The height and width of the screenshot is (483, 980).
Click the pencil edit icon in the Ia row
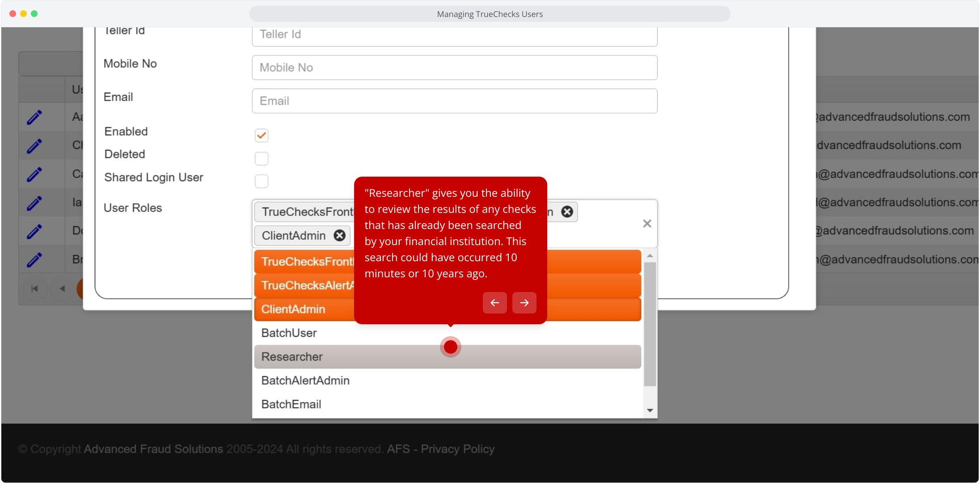click(x=34, y=203)
